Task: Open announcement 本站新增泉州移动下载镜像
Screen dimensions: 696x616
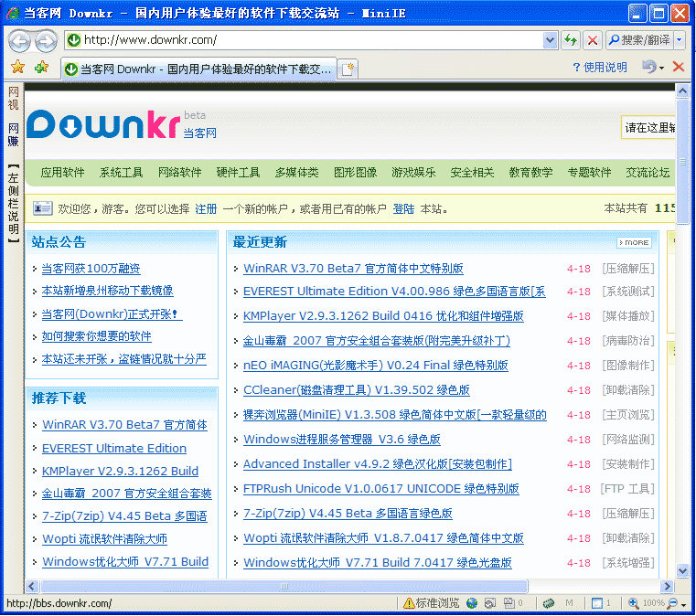Action: tap(107, 291)
